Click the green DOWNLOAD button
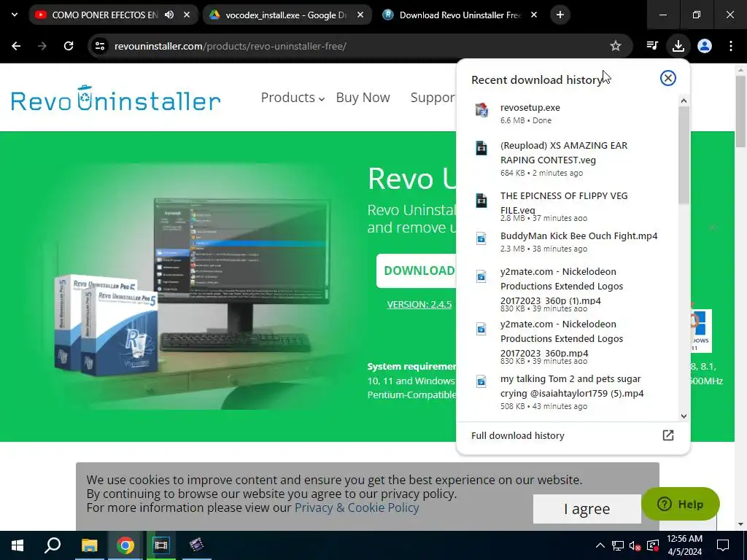This screenshot has width=747, height=560. pyautogui.click(x=417, y=271)
